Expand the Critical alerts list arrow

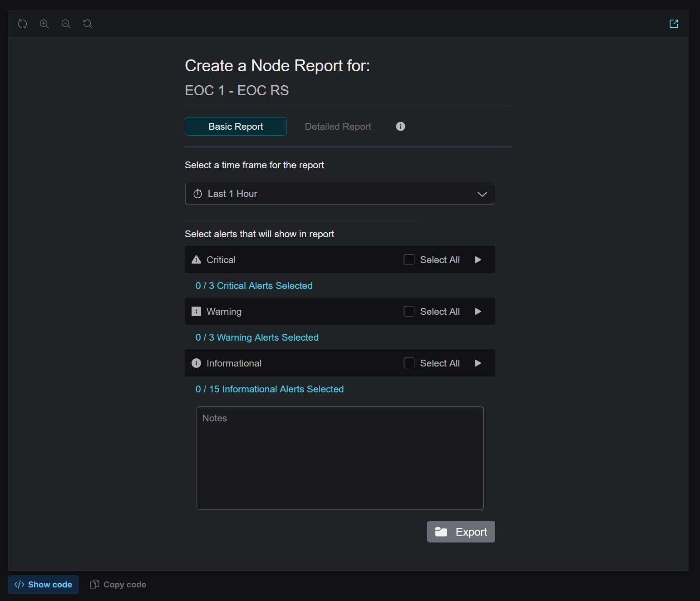[478, 259]
